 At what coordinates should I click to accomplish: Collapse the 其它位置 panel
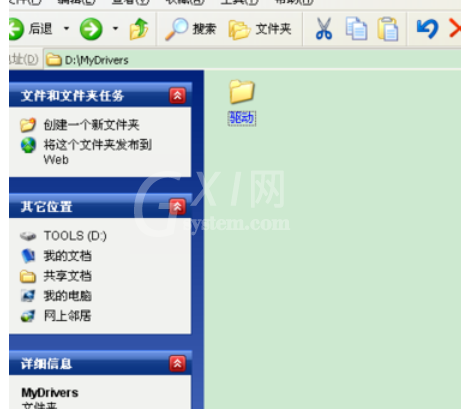(177, 207)
